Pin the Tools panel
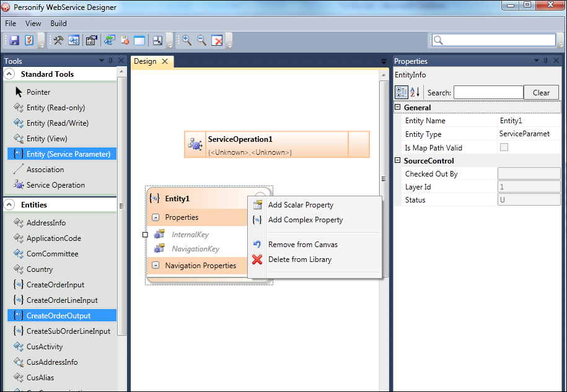 coord(111,61)
